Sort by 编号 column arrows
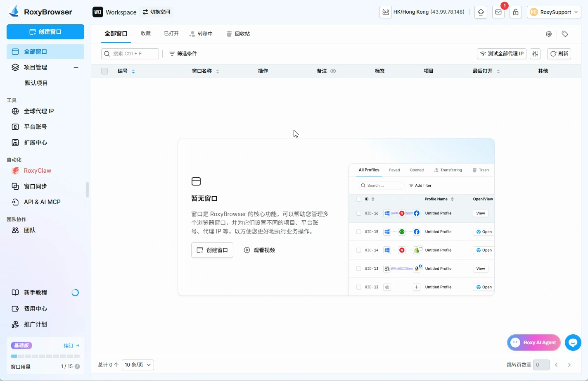 click(x=133, y=71)
